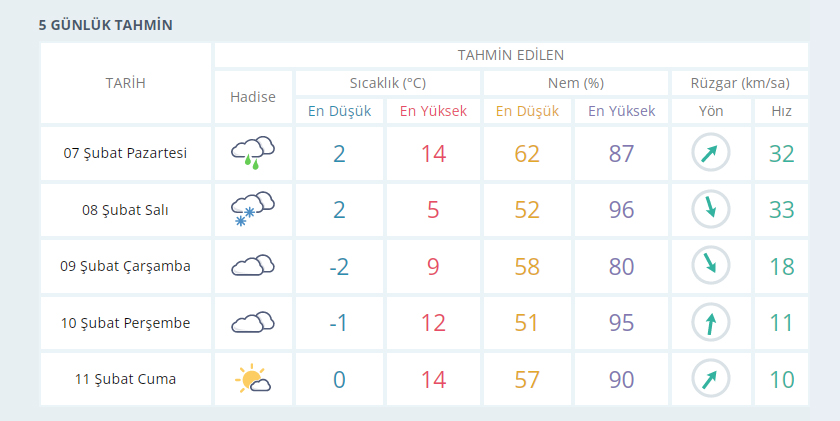Click wind direction arrow for 10 Şubat Perşembe
This screenshot has height=421, width=840.
pos(711,322)
